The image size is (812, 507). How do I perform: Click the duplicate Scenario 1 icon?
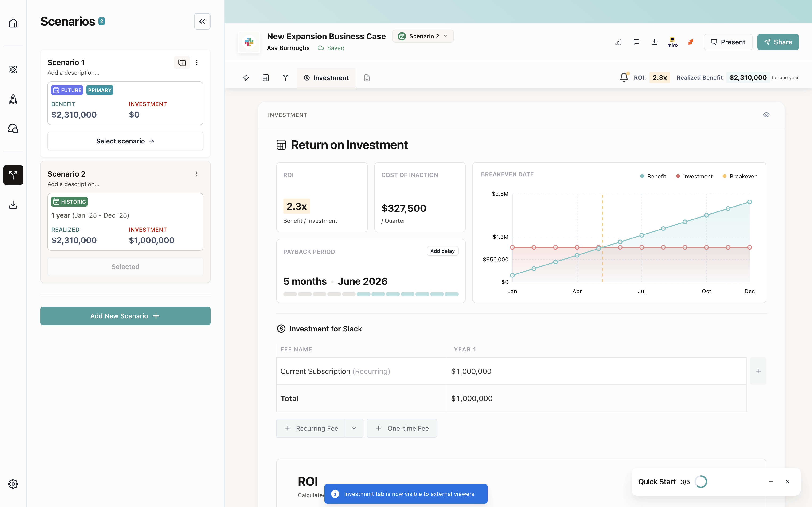[x=182, y=62]
